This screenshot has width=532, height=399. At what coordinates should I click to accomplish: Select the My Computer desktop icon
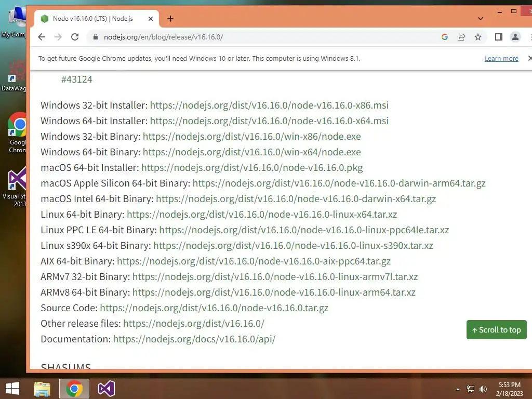(14, 22)
